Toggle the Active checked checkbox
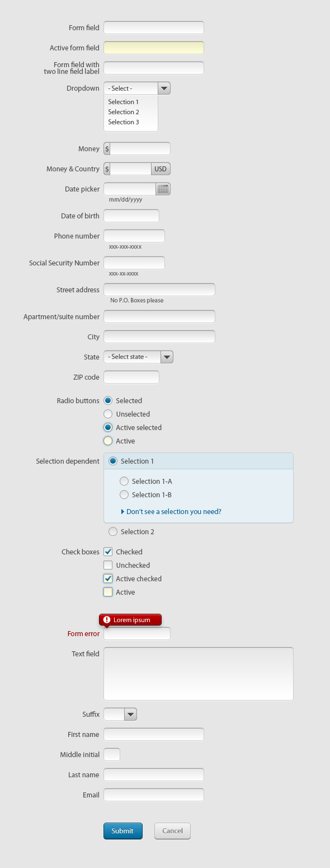The height and width of the screenshot is (868, 330). [x=108, y=578]
